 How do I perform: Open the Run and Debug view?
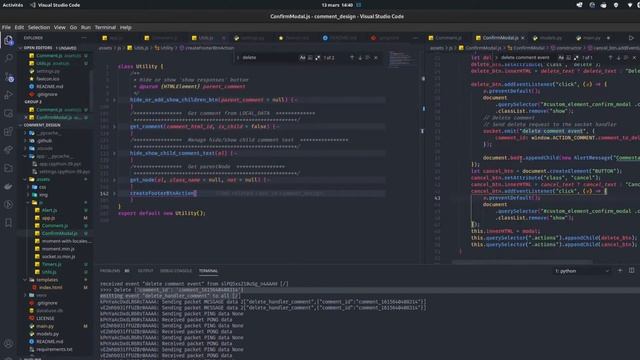(x=9, y=95)
